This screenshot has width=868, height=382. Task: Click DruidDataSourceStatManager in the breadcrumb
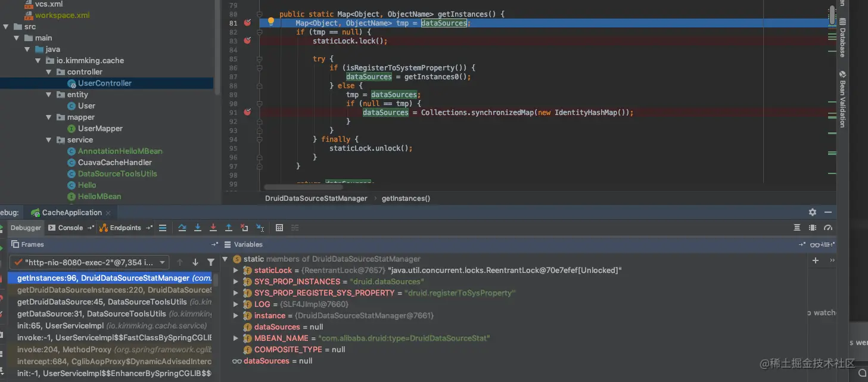click(316, 198)
